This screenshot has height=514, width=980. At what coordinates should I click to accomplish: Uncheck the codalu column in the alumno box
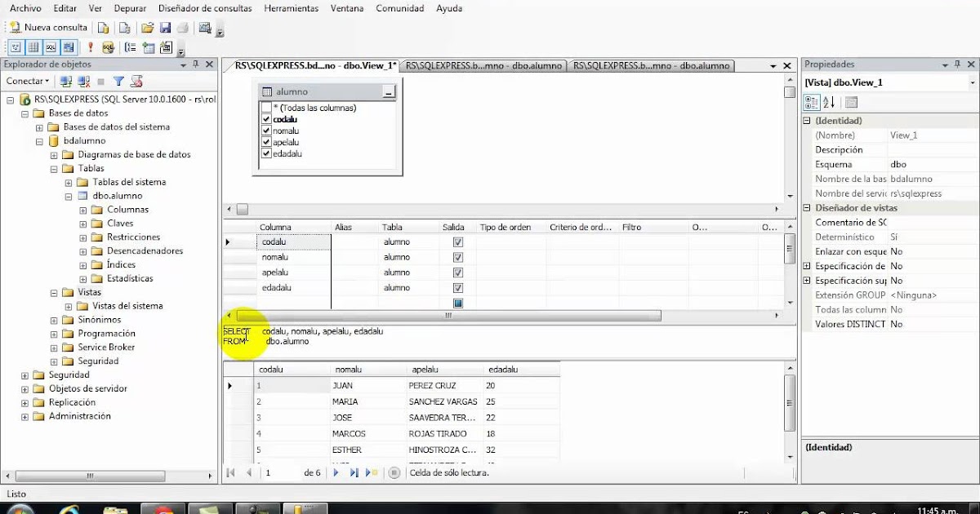click(x=267, y=118)
